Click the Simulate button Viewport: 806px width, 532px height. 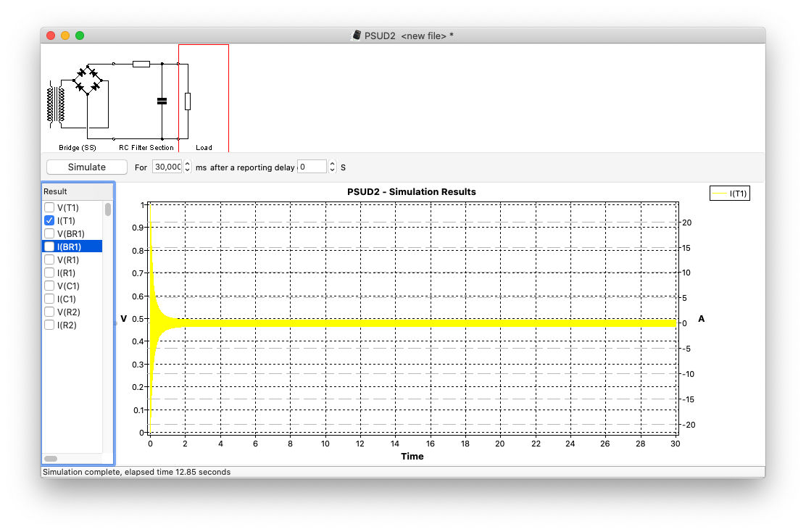87,167
